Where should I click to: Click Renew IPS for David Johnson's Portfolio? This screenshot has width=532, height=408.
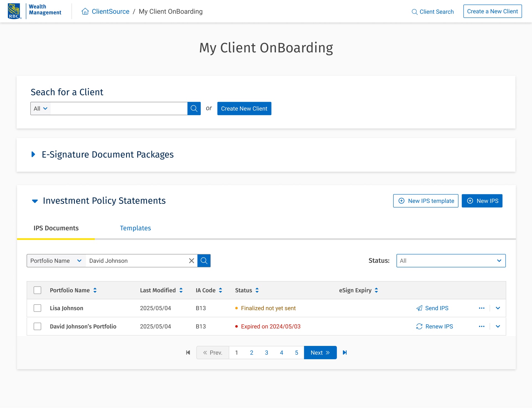point(434,327)
